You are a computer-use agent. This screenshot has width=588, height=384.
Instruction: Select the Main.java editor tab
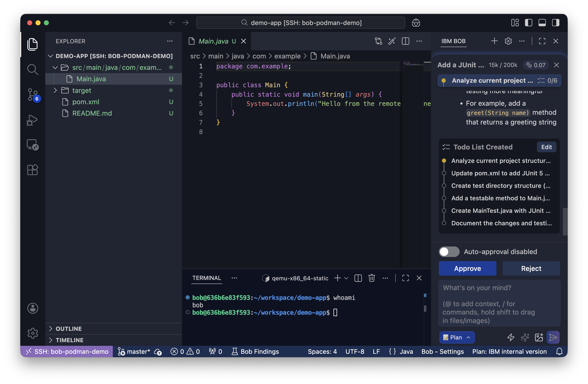click(213, 41)
